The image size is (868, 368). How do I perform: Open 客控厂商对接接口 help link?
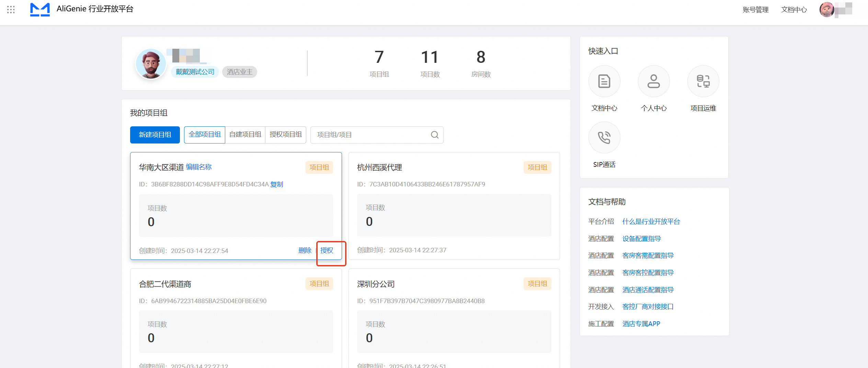(648, 307)
